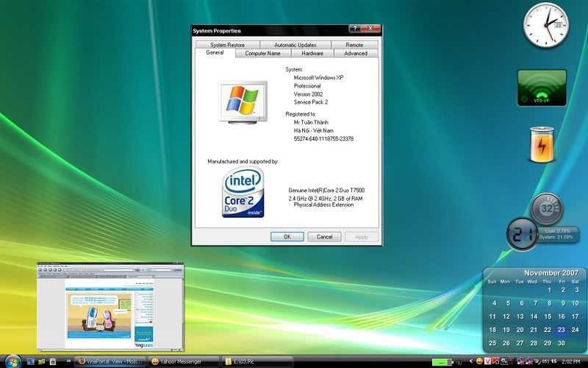Click the Yahoo Messenger smiley tray icon
This screenshot has height=368, width=588.
(479, 361)
